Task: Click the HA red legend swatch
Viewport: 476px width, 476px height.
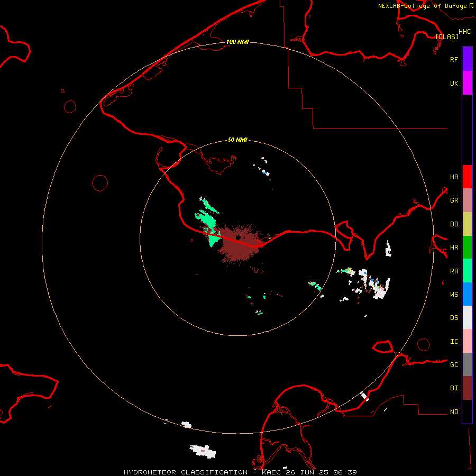Action: [467, 177]
